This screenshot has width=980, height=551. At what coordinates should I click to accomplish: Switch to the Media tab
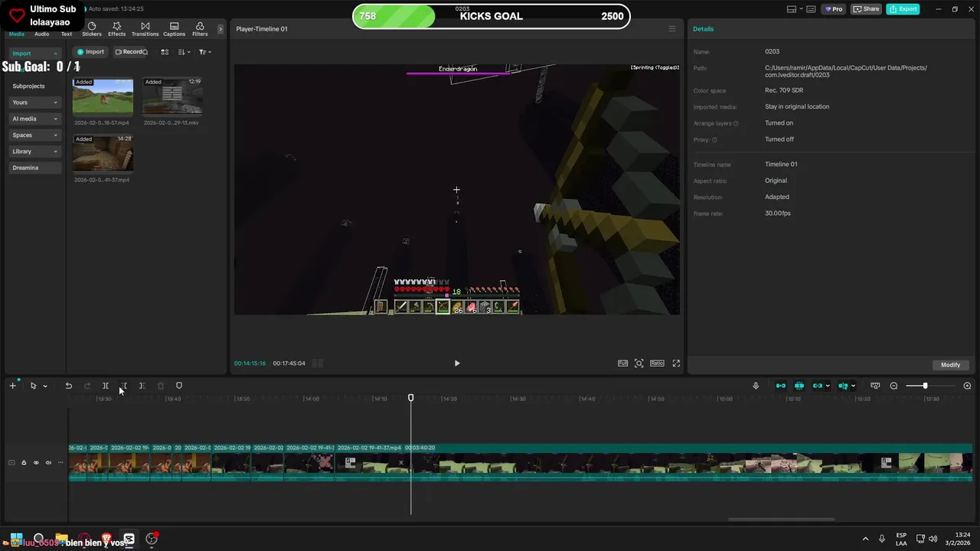coord(16,34)
